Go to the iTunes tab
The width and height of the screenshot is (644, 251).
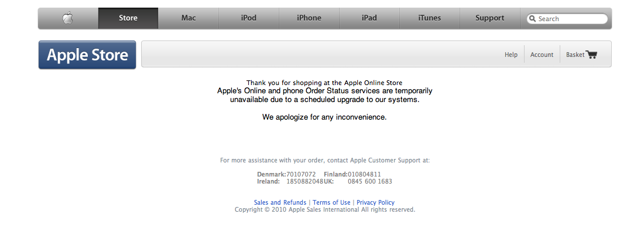coord(430,18)
